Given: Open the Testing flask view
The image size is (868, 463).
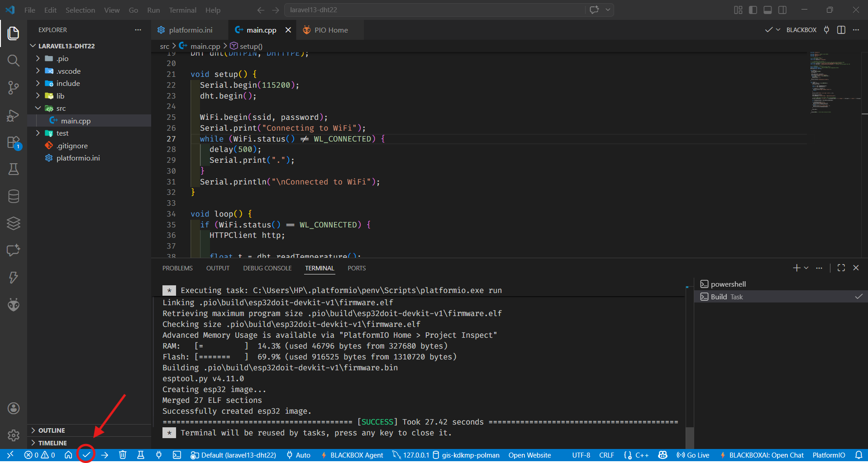Looking at the screenshot, I should click(x=14, y=169).
